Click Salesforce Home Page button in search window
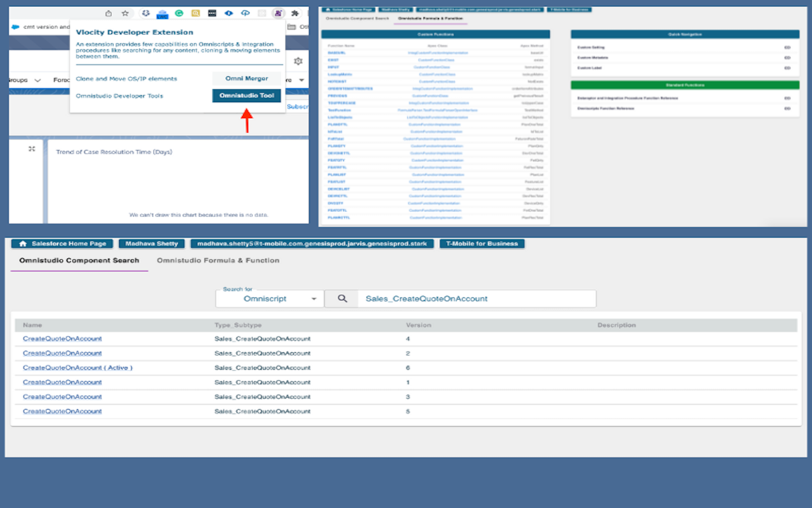 tap(62, 244)
